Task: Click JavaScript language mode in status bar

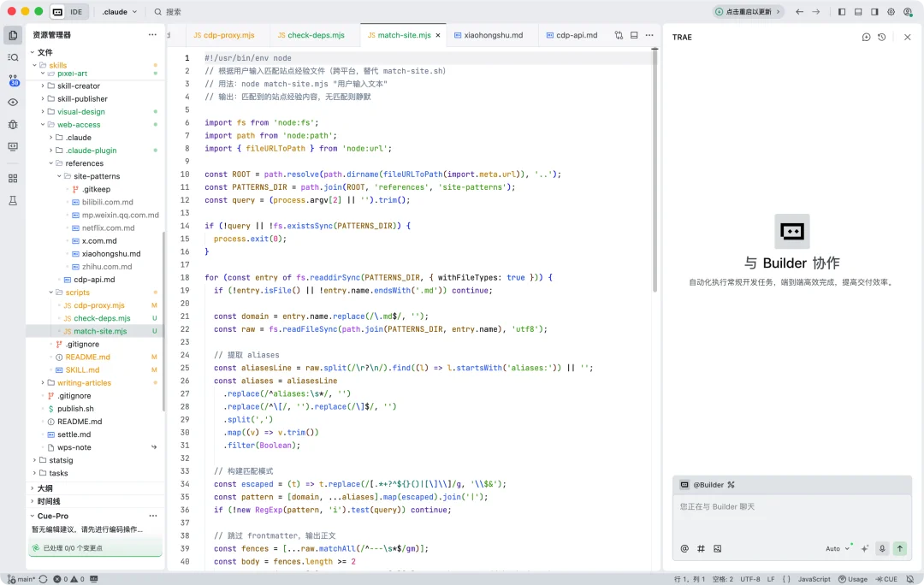Action: point(814,579)
